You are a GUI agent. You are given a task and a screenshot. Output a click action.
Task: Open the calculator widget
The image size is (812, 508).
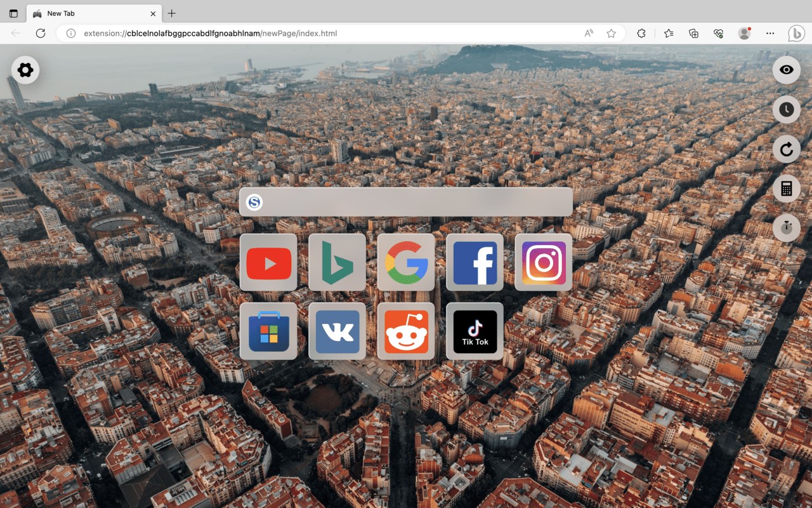(x=787, y=189)
